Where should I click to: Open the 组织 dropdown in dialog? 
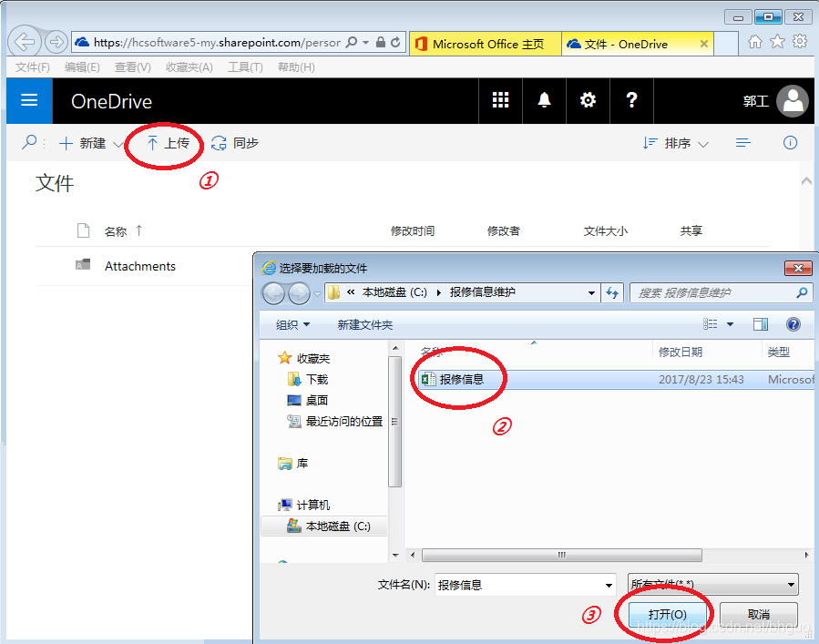pyautogui.click(x=292, y=325)
